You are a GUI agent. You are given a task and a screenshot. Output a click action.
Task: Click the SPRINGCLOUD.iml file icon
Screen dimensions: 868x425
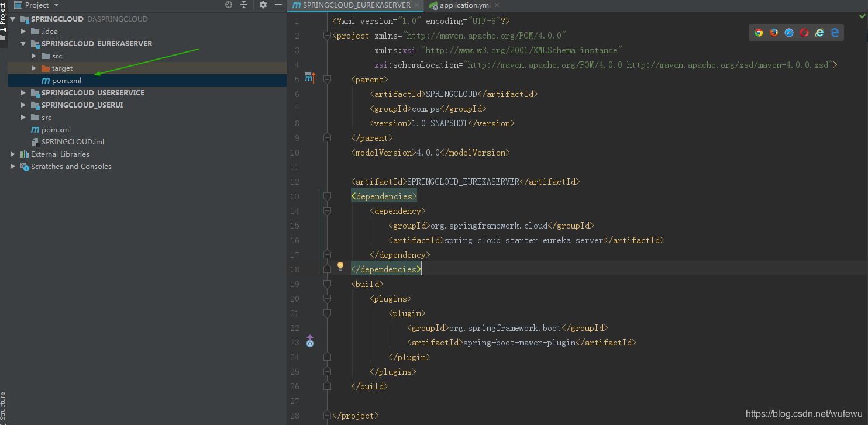tap(35, 142)
